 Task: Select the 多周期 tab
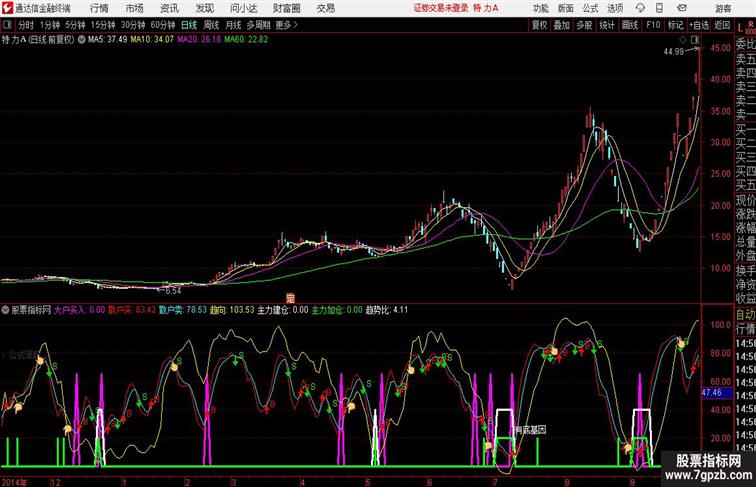point(258,25)
